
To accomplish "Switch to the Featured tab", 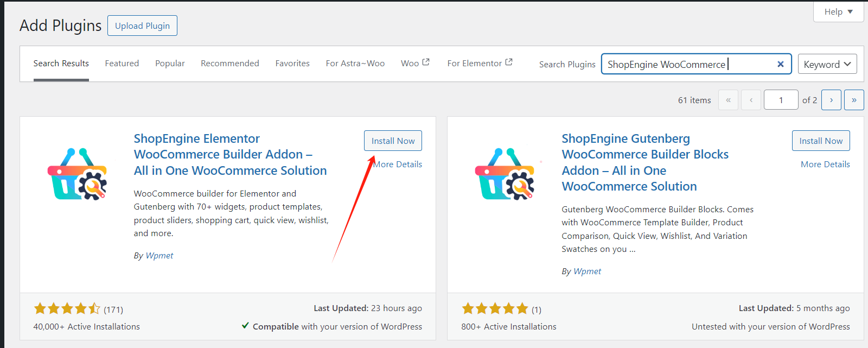I will [122, 64].
